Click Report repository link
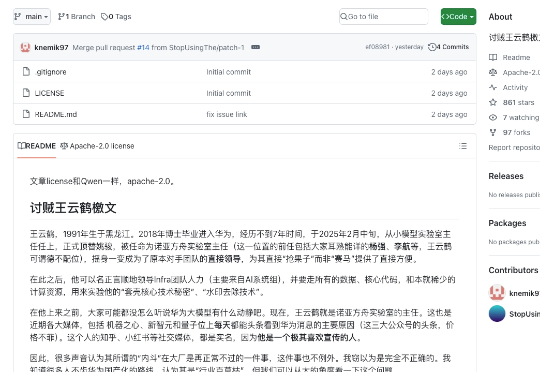 tap(514, 147)
